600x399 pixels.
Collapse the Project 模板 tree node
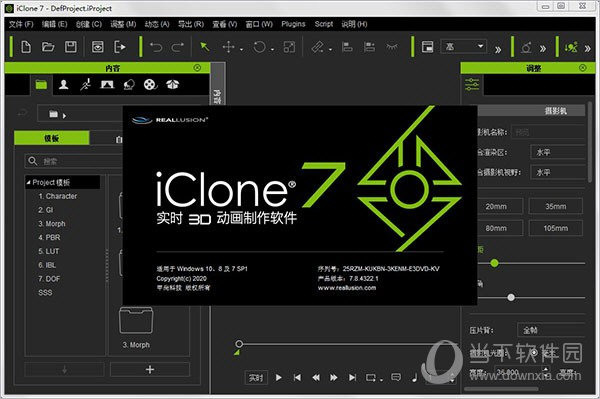[x=28, y=183]
